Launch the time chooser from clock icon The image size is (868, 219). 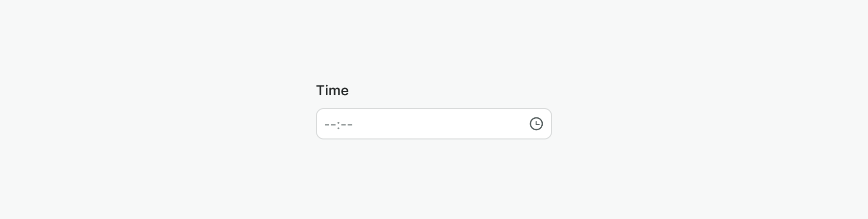click(x=536, y=124)
